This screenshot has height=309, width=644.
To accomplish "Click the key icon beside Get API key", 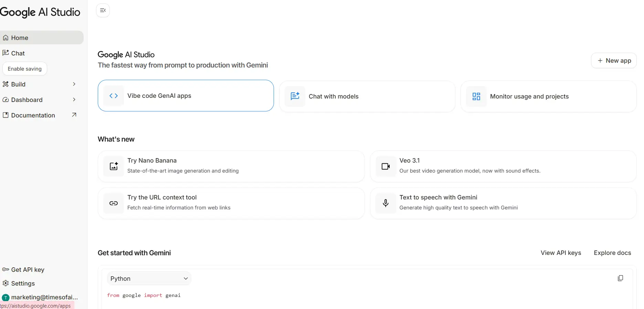I will [x=6, y=269].
